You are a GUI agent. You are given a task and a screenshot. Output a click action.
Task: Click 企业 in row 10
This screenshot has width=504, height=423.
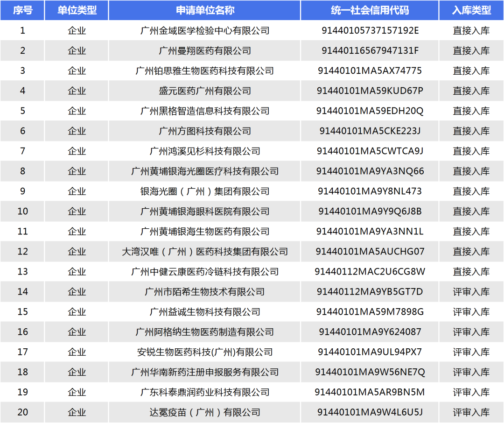[77, 211]
